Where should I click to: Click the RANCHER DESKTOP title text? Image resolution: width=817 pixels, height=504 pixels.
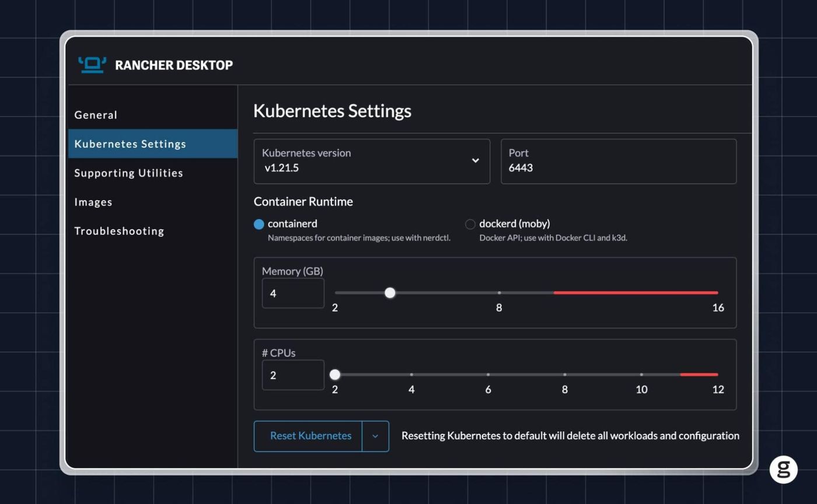click(174, 65)
